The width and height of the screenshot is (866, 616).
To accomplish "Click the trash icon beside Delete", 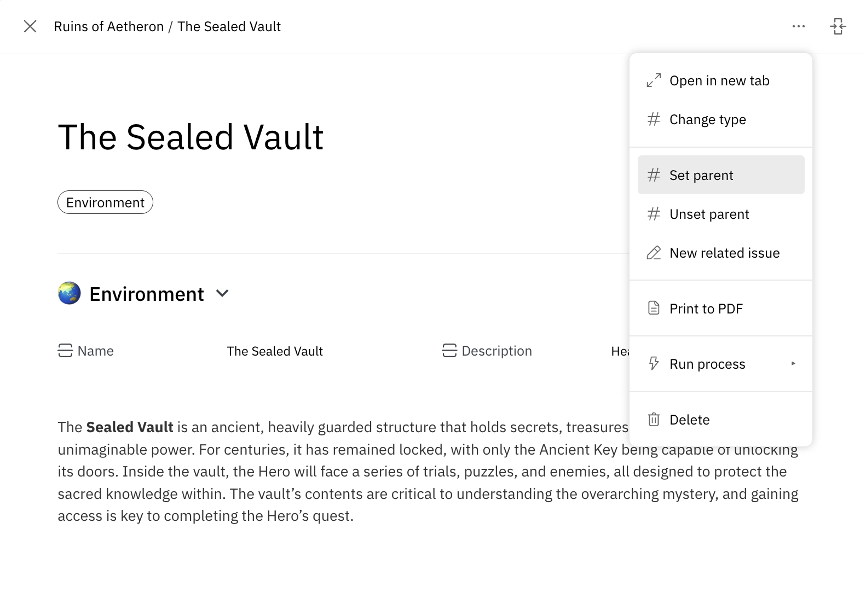I will (x=654, y=420).
